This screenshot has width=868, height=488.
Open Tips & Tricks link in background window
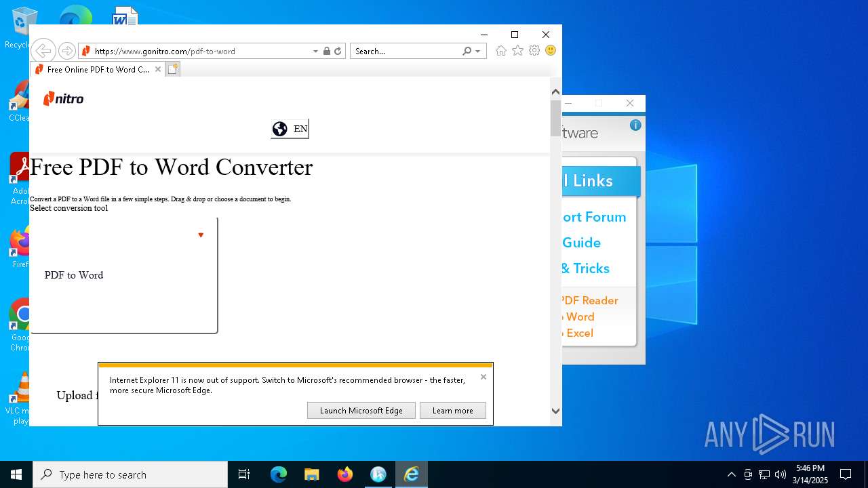tap(586, 268)
